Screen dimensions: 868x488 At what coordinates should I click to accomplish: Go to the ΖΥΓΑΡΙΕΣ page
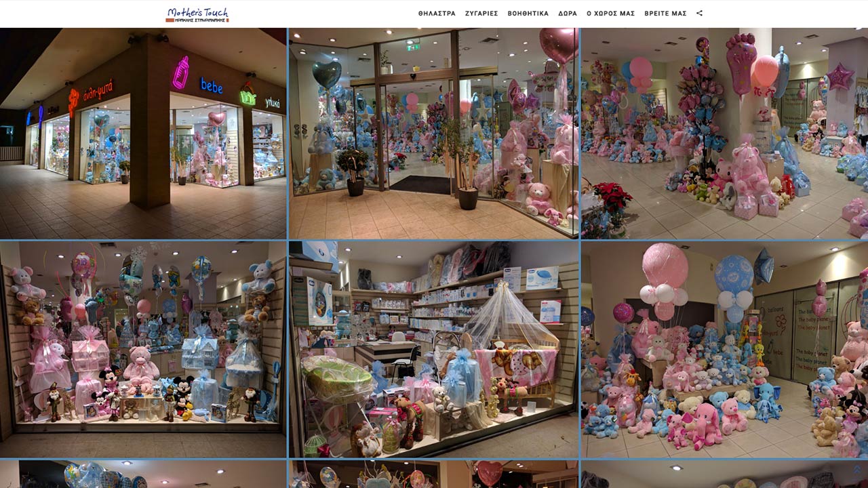[481, 14]
